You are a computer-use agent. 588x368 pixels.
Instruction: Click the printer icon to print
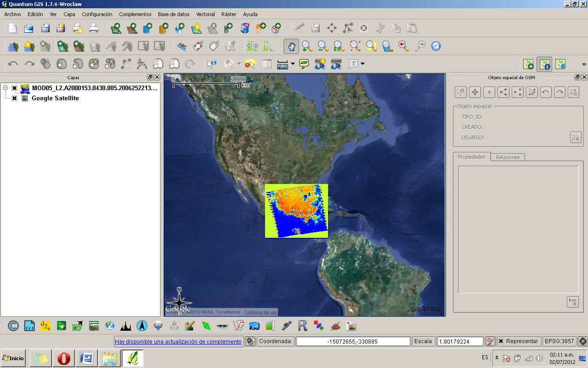[x=94, y=29]
